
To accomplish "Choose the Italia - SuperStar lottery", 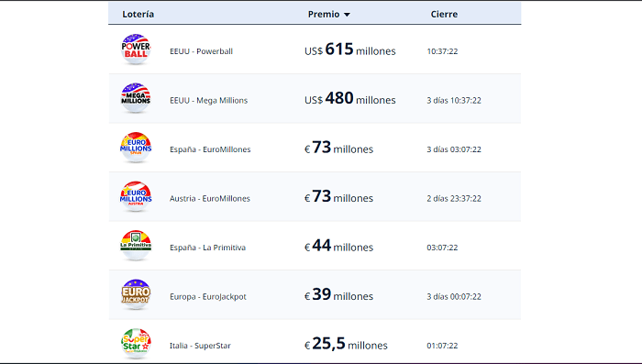I will (200, 346).
